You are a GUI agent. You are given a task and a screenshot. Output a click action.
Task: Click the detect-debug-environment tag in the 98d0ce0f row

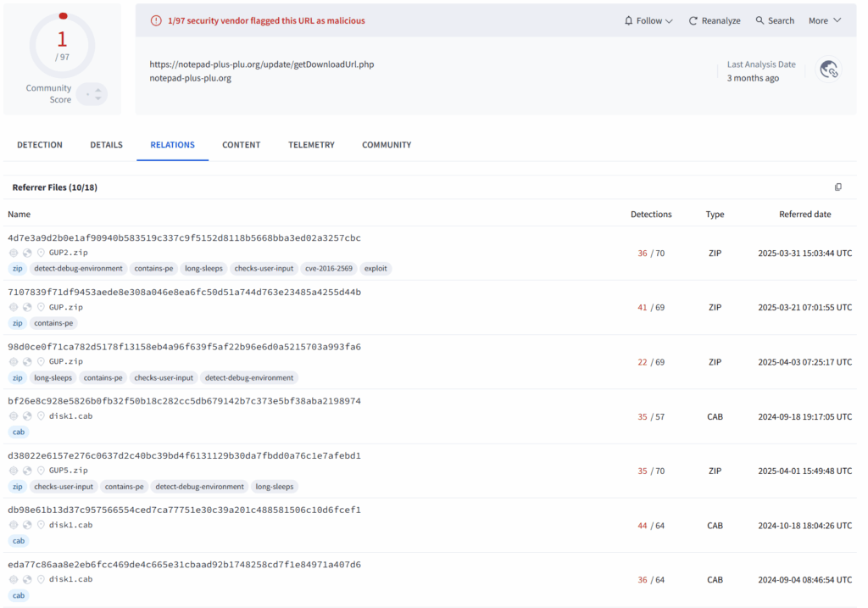click(249, 377)
